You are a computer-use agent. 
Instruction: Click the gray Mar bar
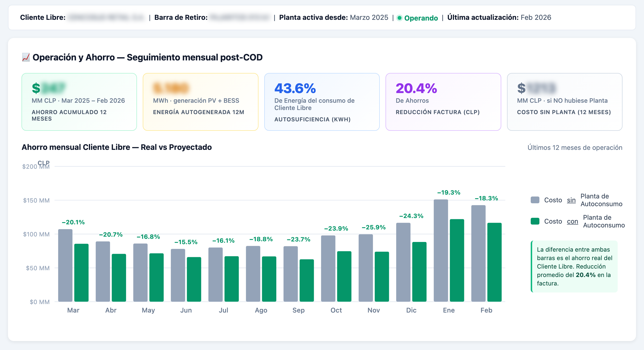65,265
